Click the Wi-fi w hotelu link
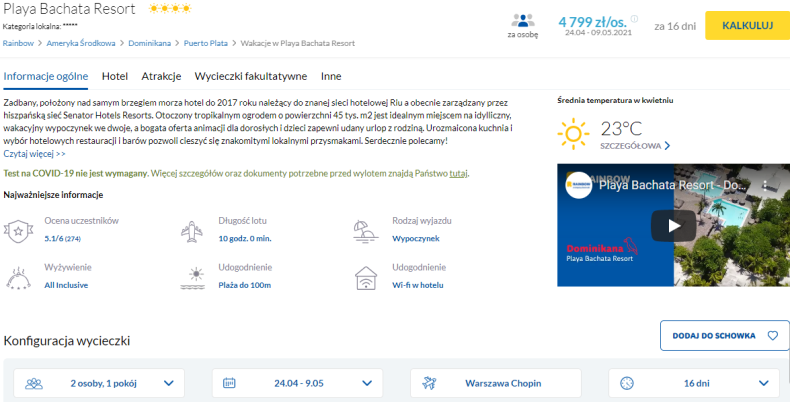The width and height of the screenshot is (790, 402). (x=418, y=285)
